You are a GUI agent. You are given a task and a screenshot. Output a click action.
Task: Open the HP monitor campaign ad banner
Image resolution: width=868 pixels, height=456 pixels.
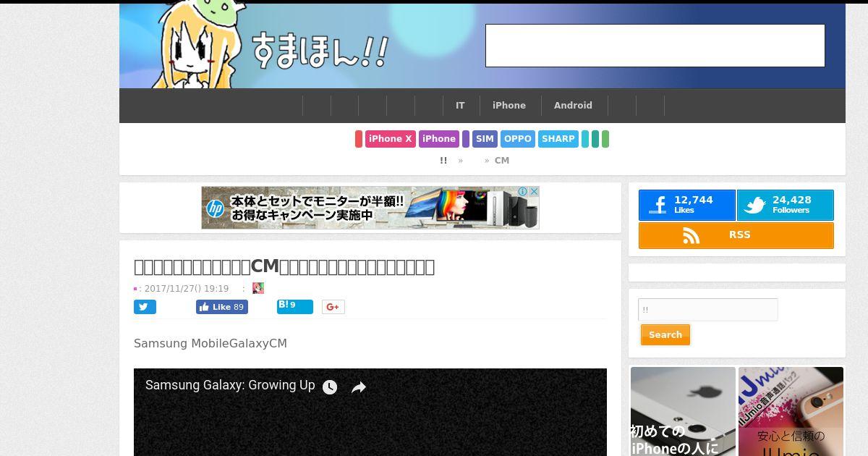tap(370, 208)
